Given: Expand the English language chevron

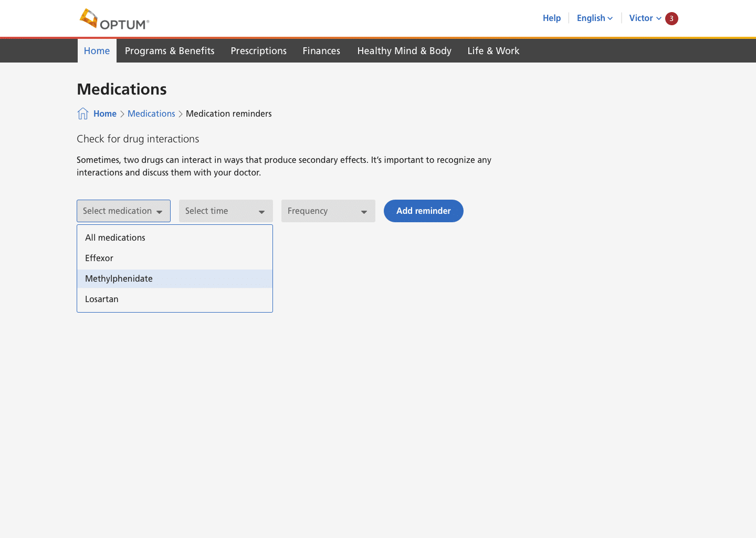Looking at the screenshot, I should (x=610, y=18).
